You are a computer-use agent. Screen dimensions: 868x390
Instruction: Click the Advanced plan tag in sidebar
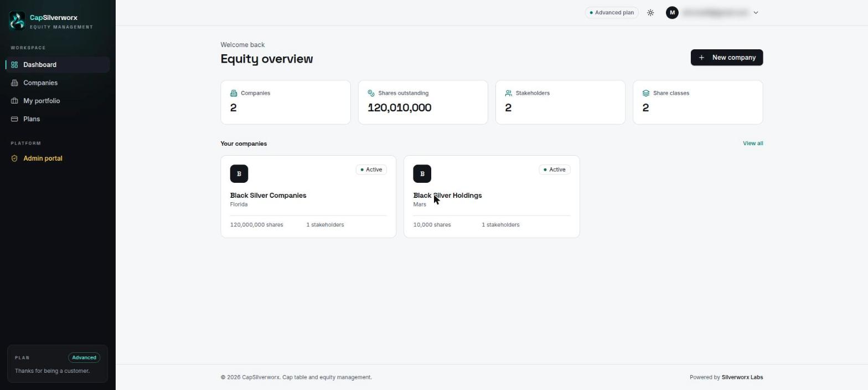point(84,358)
